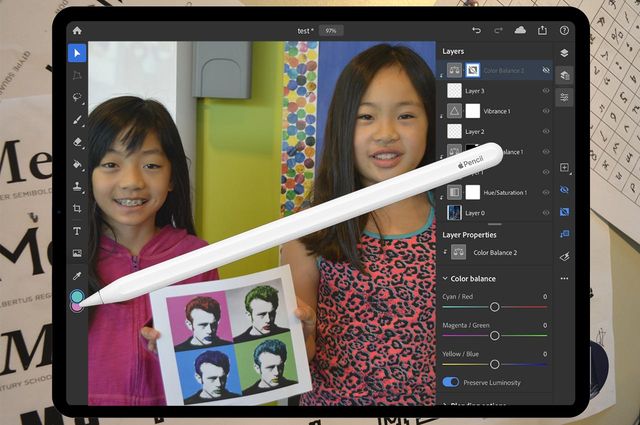This screenshot has width=640, height=425.
Task: Hide Layer 3 using its eye
Action: (x=546, y=91)
